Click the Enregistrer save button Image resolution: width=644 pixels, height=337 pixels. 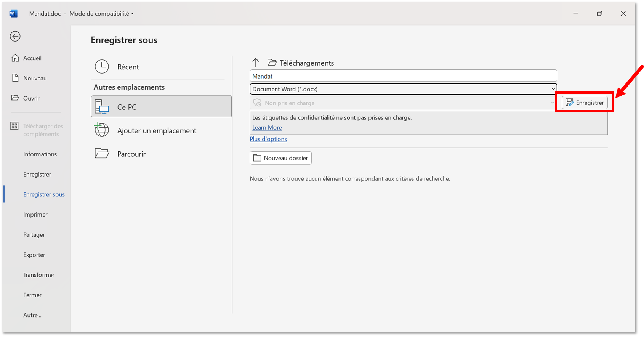(585, 103)
